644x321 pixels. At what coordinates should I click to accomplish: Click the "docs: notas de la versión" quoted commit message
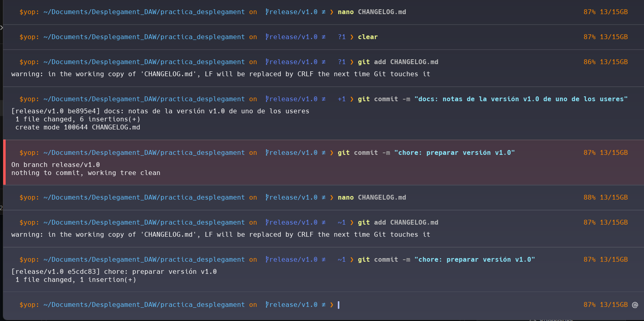tap(521, 99)
